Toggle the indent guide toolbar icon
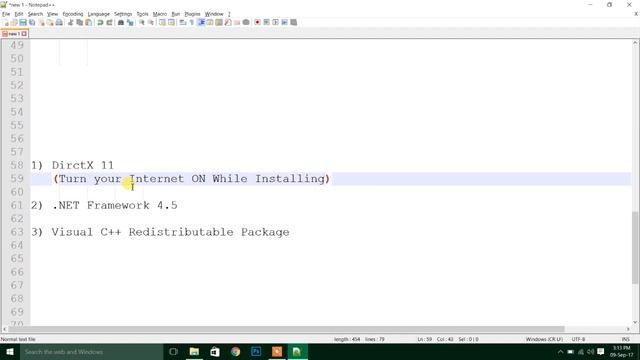The image size is (640, 360). tap(201, 22)
